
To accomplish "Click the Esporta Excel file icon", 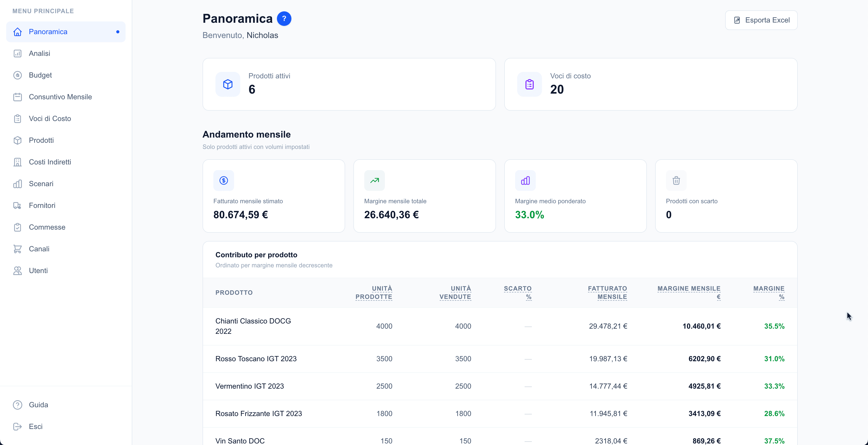I will (737, 20).
